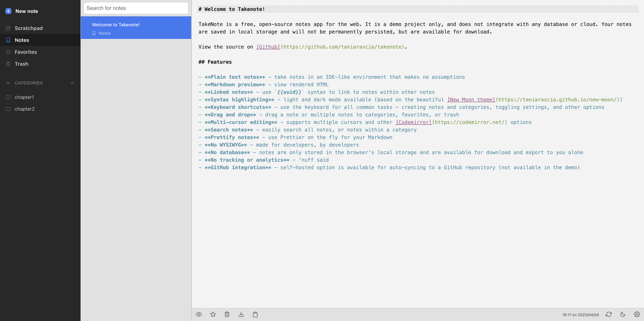This screenshot has width=644, height=321.
Task: Click the 'New note' text label
Action: tap(27, 11)
